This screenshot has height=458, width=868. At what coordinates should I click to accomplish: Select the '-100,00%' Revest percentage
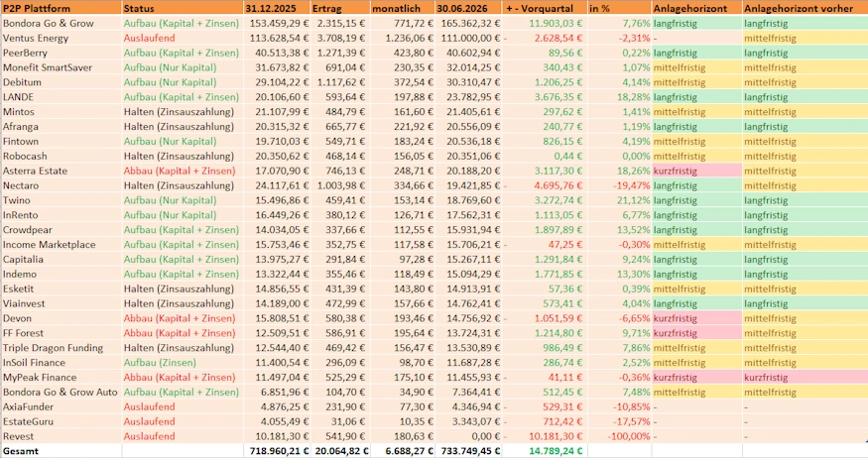(619, 436)
